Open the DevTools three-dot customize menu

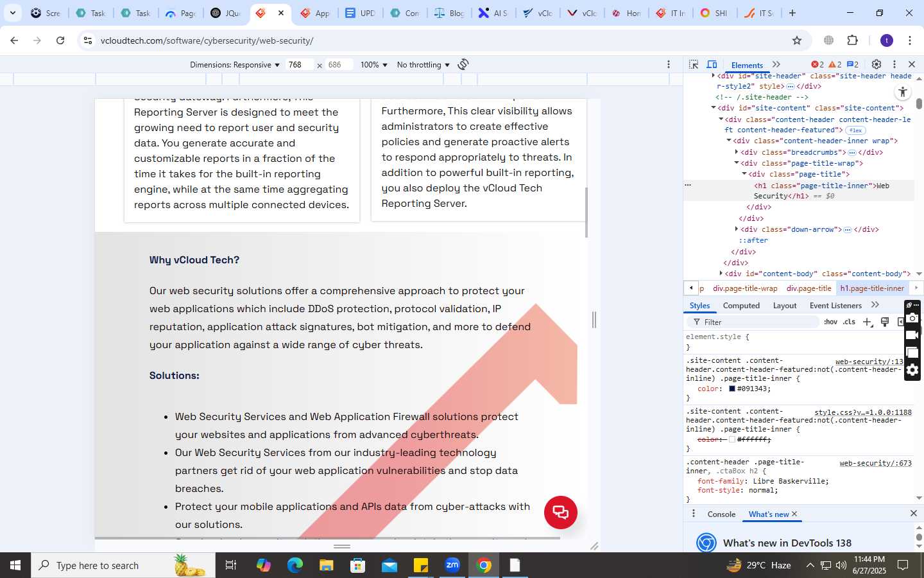click(894, 64)
